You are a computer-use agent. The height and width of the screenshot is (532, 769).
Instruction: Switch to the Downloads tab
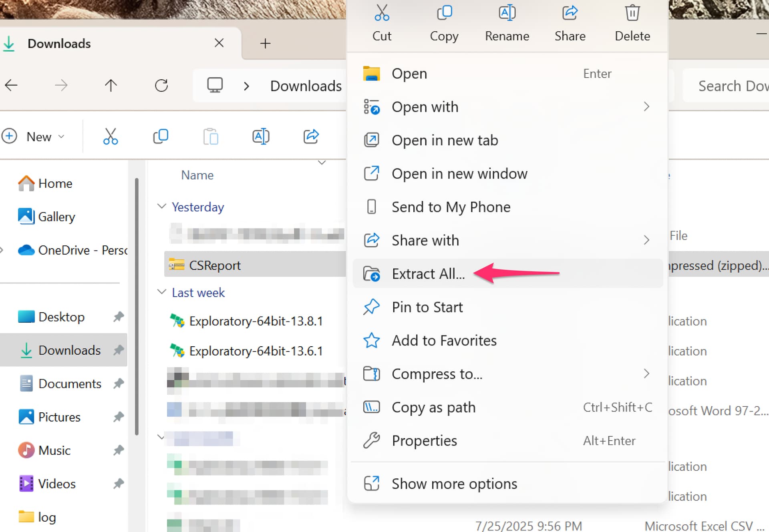tap(120, 43)
